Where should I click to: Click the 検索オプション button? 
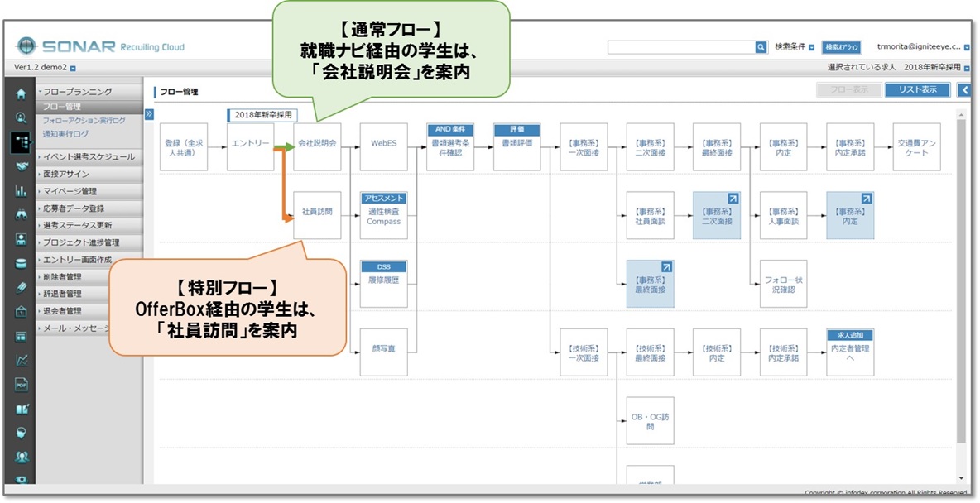coord(841,47)
